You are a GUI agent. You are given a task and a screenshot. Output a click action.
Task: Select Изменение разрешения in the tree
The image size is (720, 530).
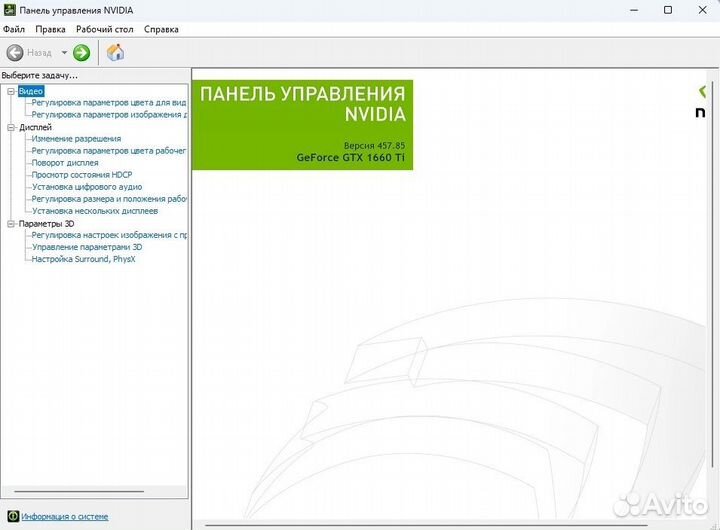[76, 139]
